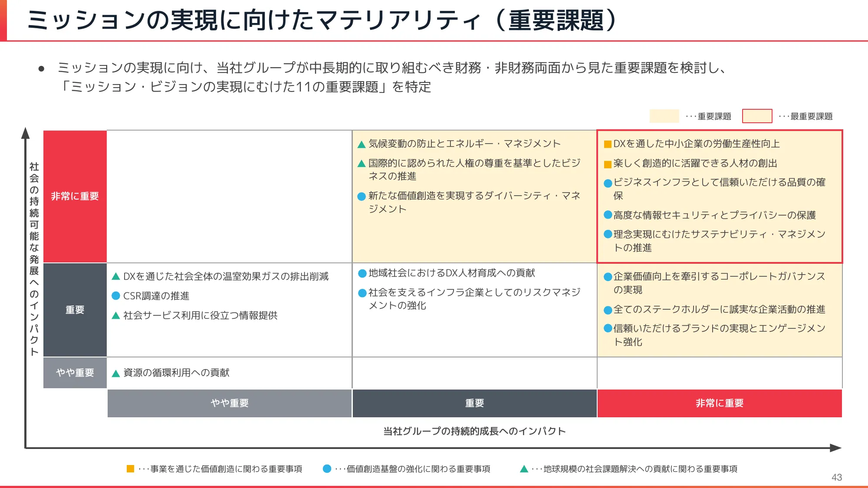Select the orange square legend icon for 事業を通じた価値創造
This screenshot has height=488, width=868.
click(130, 468)
